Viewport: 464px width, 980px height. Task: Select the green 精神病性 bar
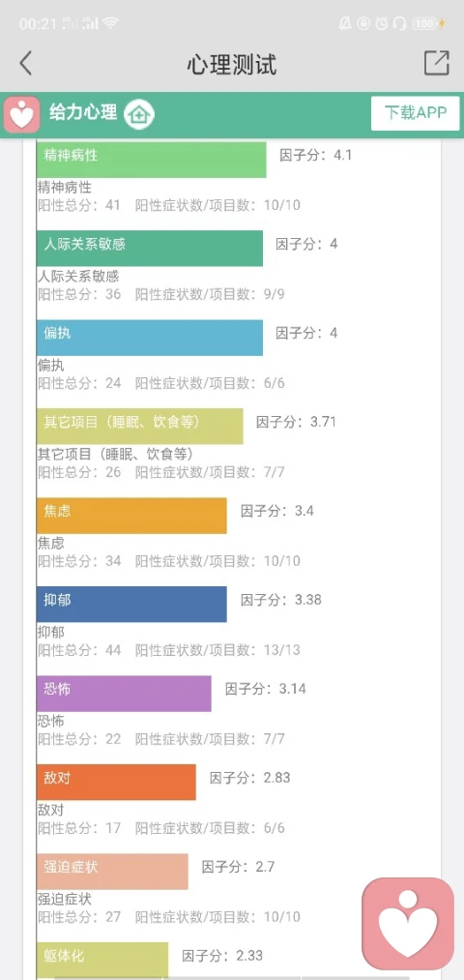tap(152, 160)
